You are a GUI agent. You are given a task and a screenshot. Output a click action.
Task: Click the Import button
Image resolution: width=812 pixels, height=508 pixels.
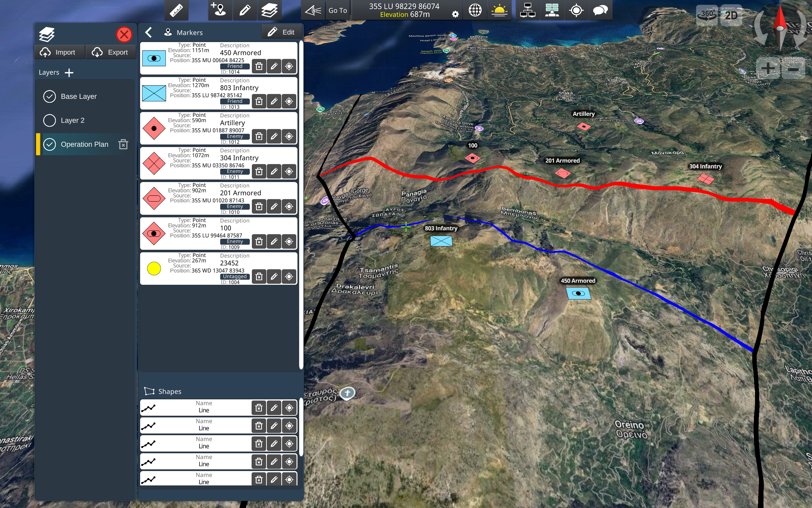[x=60, y=52]
